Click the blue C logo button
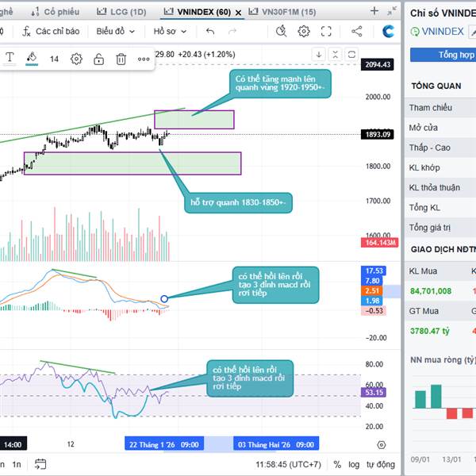 pyautogui.click(x=388, y=31)
